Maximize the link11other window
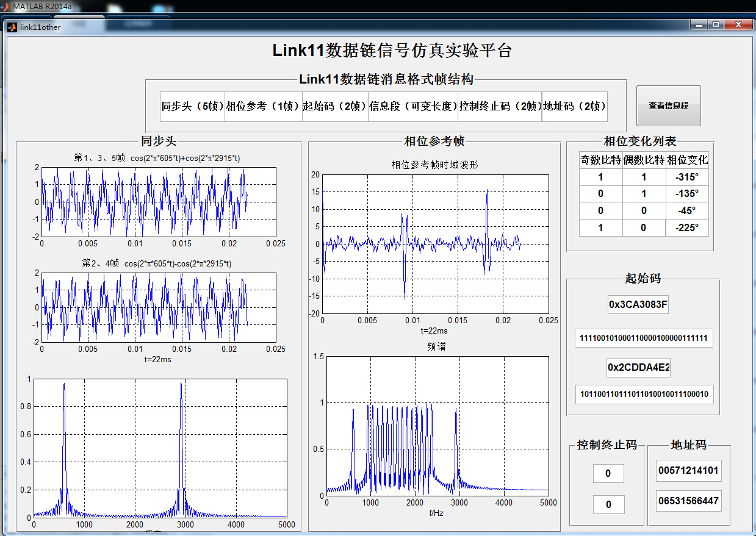 716,25
